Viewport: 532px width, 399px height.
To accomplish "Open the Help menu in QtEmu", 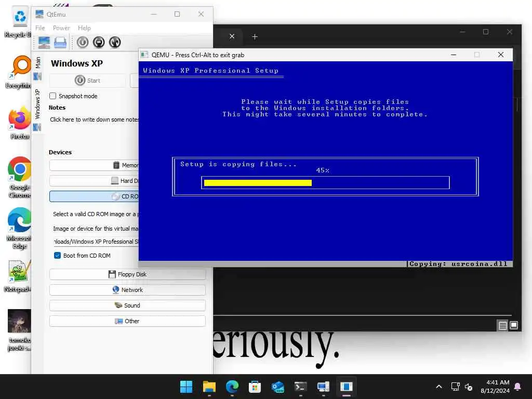I will pyautogui.click(x=84, y=28).
